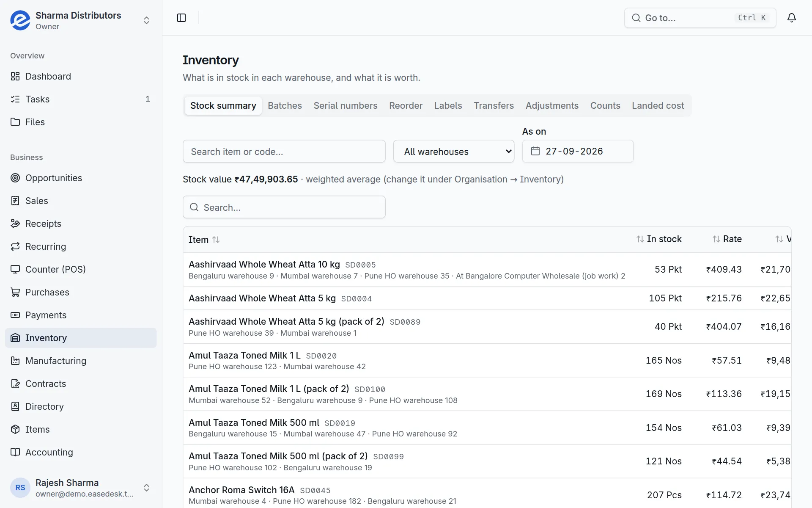Open Dashboard in the sidebar

point(81,76)
